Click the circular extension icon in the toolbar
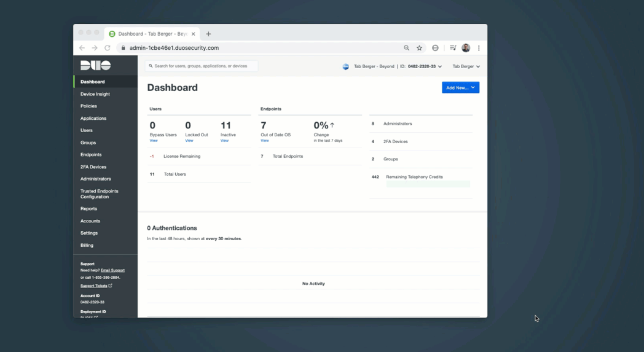The image size is (644, 352). coord(435,48)
